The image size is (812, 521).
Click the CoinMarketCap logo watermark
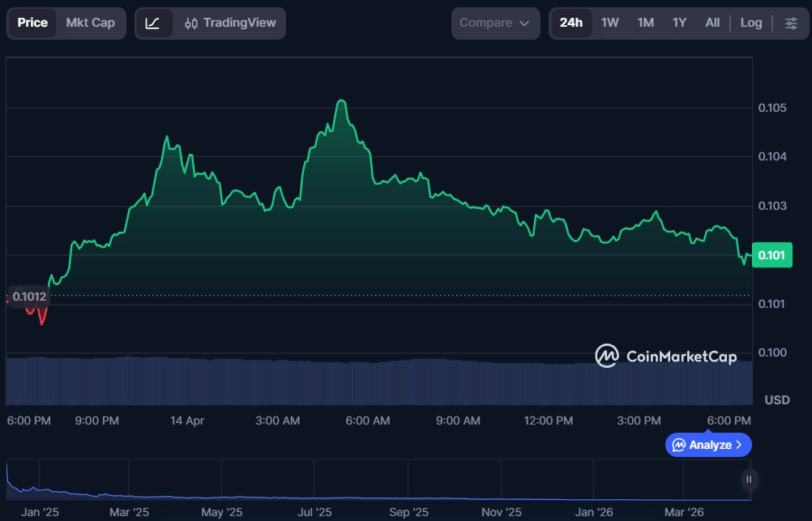tap(665, 356)
